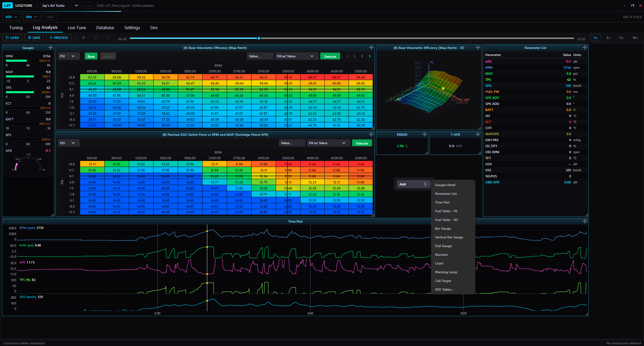Viewport: 644px width, 346px height.
Task: Click the stop log playback icon
Action: point(108,38)
